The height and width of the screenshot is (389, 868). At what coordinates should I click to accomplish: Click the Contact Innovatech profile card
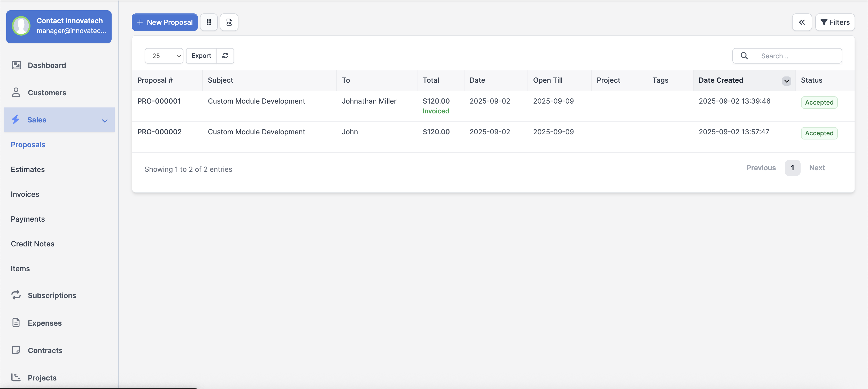point(59,27)
